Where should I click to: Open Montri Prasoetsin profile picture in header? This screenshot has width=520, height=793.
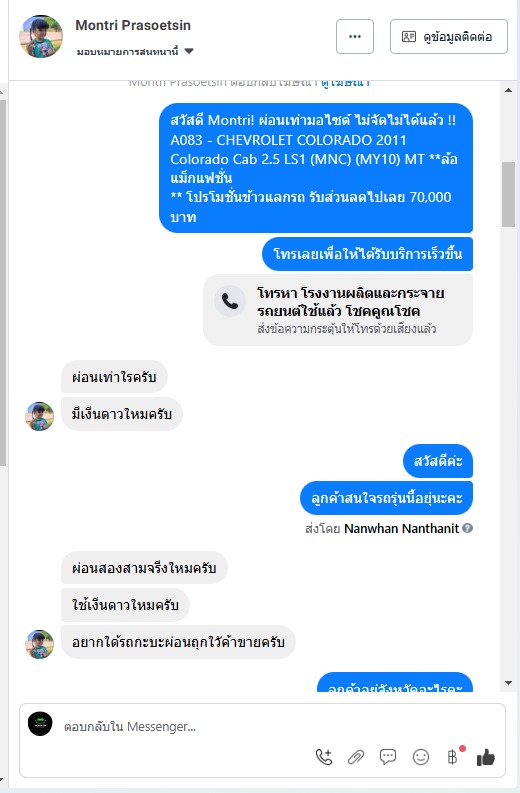pyautogui.click(x=41, y=36)
